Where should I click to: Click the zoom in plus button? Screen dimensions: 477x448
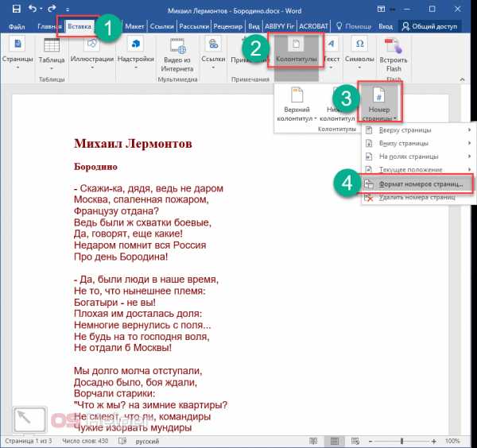(433, 442)
